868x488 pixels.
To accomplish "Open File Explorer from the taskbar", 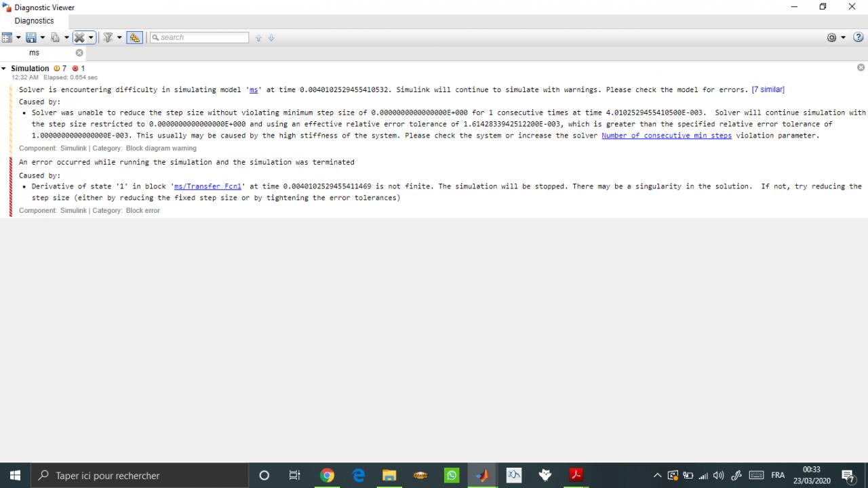I will pos(389,475).
